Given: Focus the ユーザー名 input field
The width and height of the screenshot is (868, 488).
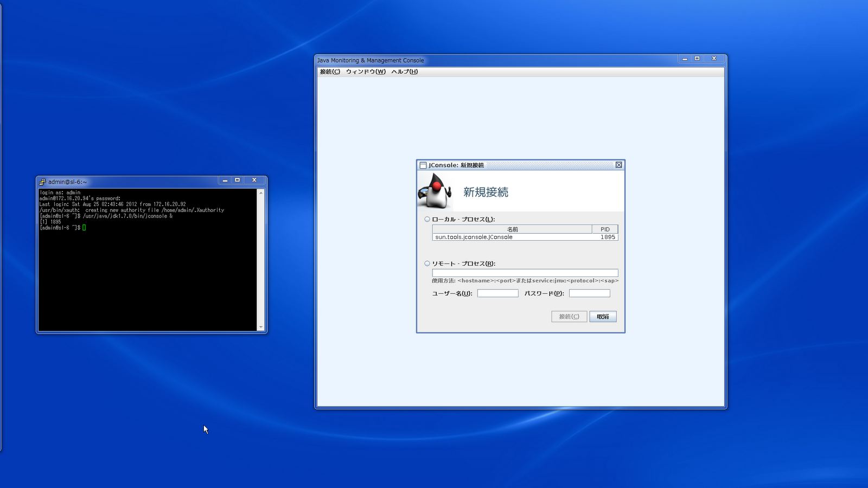Looking at the screenshot, I should [497, 293].
